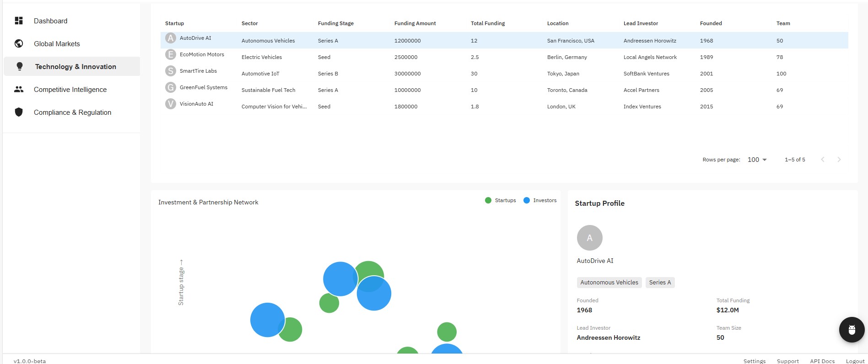Toggle Investors series in chart legend
The height and width of the screenshot is (364, 868).
point(540,200)
